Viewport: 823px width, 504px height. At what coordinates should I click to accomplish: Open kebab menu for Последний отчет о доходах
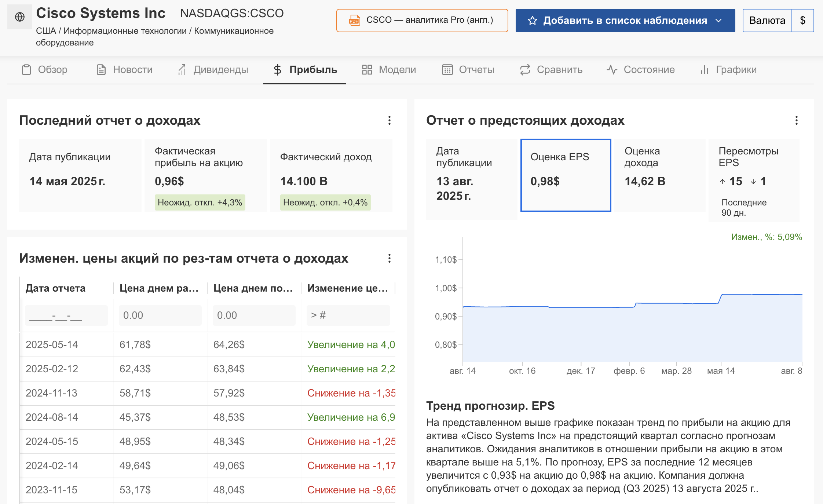pos(389,120)
